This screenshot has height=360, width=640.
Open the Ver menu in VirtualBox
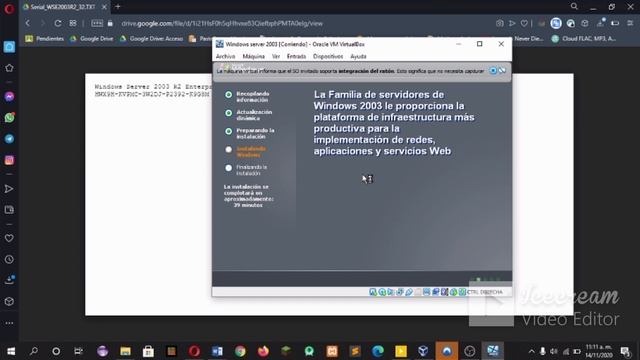tap(276, 56)
